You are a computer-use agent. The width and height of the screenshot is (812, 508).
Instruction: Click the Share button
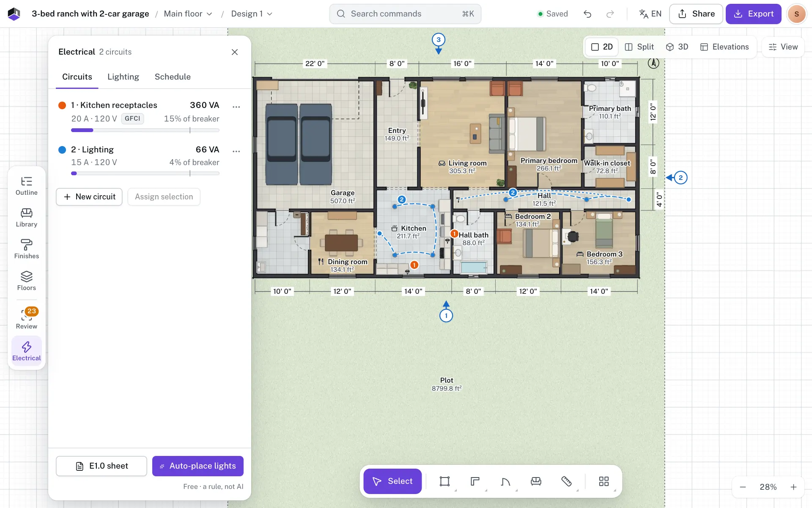click(x=696, y=14)
